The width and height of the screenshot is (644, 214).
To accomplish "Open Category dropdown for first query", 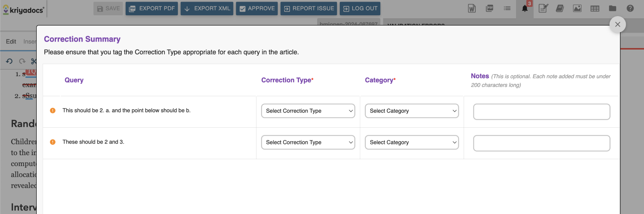I will click(412, 111).
